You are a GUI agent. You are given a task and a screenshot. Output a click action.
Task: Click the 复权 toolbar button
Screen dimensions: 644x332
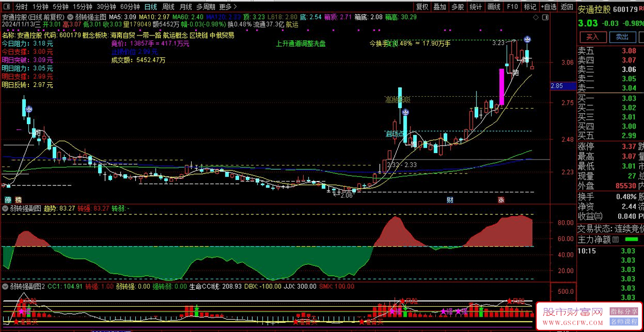[x=423, y=7]
